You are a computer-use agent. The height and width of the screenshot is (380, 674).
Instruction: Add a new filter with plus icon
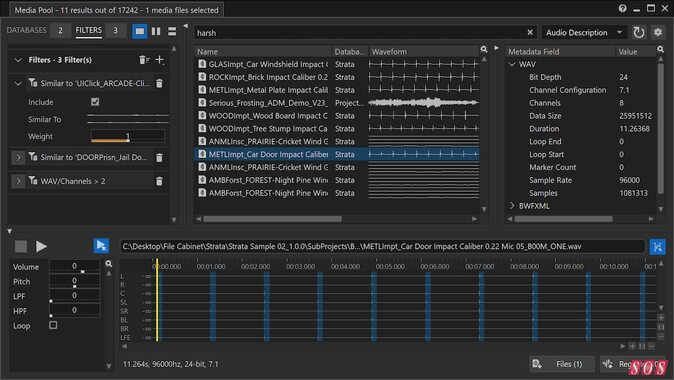[159, 60]
